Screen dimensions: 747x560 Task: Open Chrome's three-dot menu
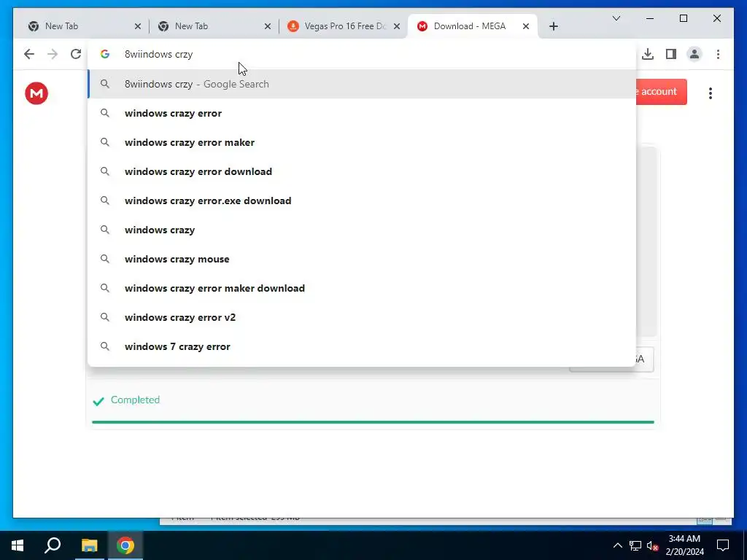718,54
